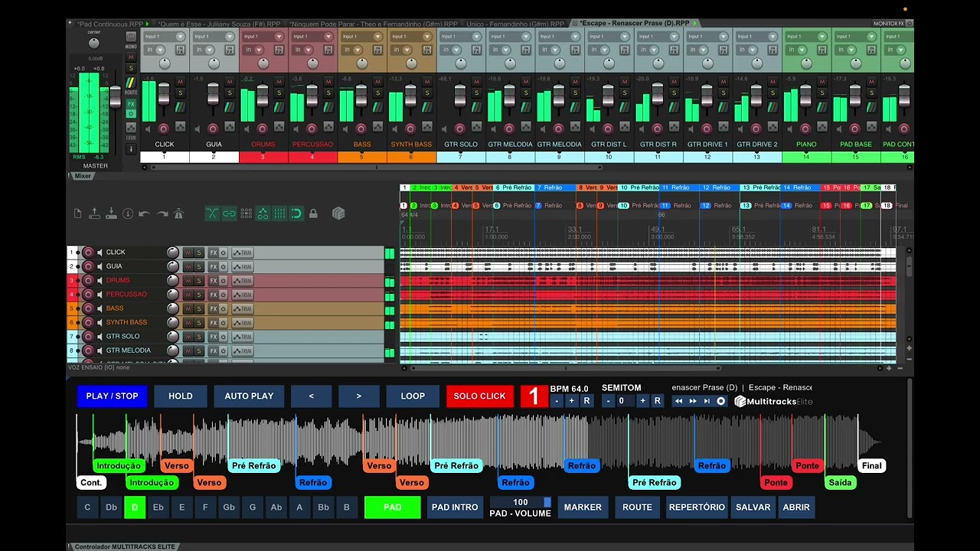Arm record on CLICK track row

[88, 253]
